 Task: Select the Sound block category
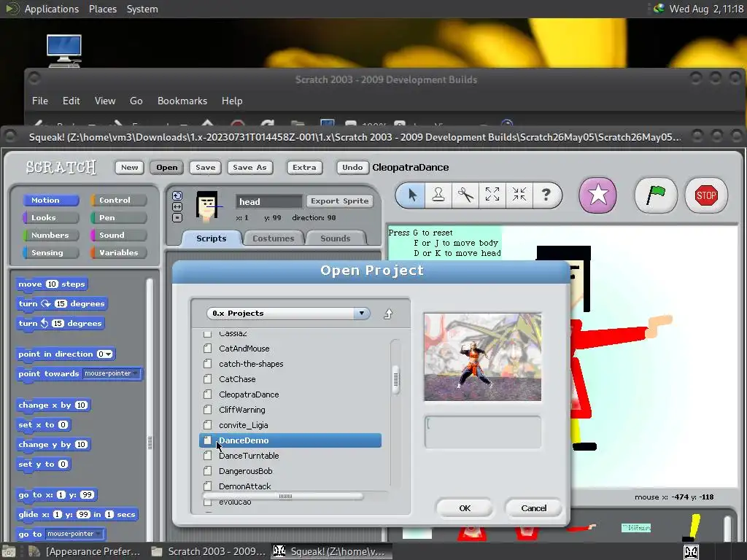click(x=119, y=236)
